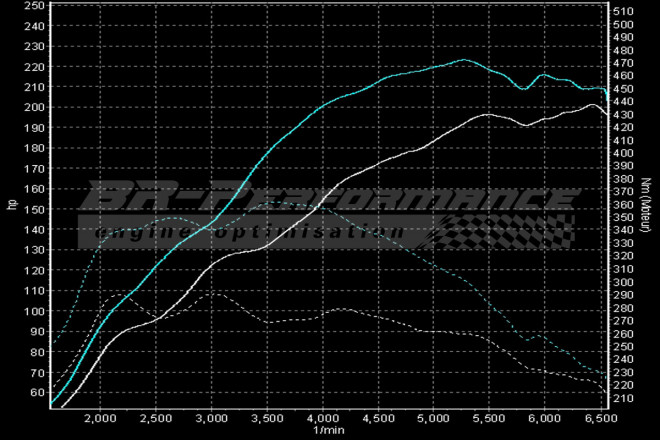The image size is (660, 440).
Task: Click the 210 value on the Nm axis
Action: pyautogui.click(x=623, y=399)
